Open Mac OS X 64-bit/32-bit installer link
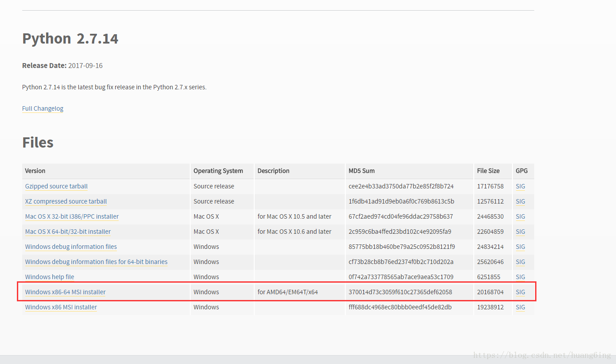The image size is (616, 364). [68, 232]
